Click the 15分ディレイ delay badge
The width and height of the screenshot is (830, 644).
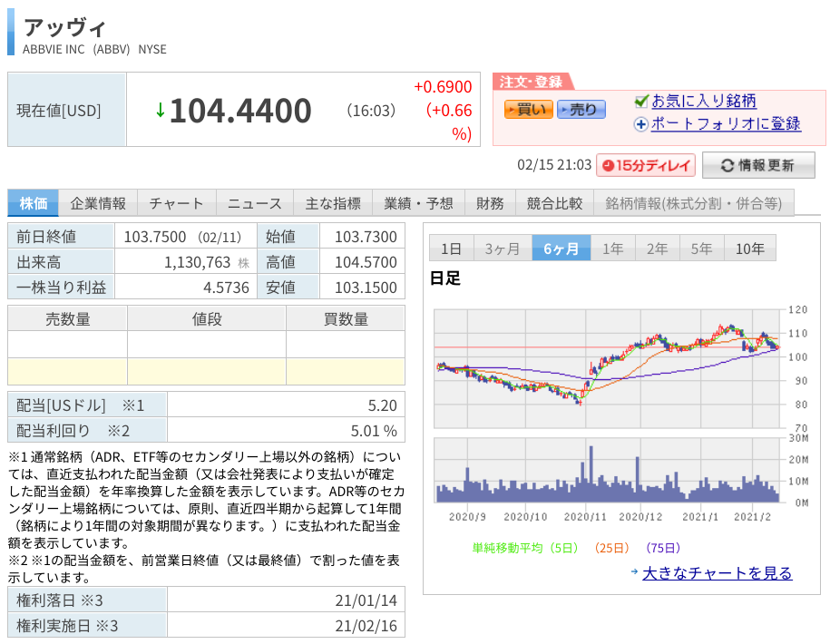[646, 166]
